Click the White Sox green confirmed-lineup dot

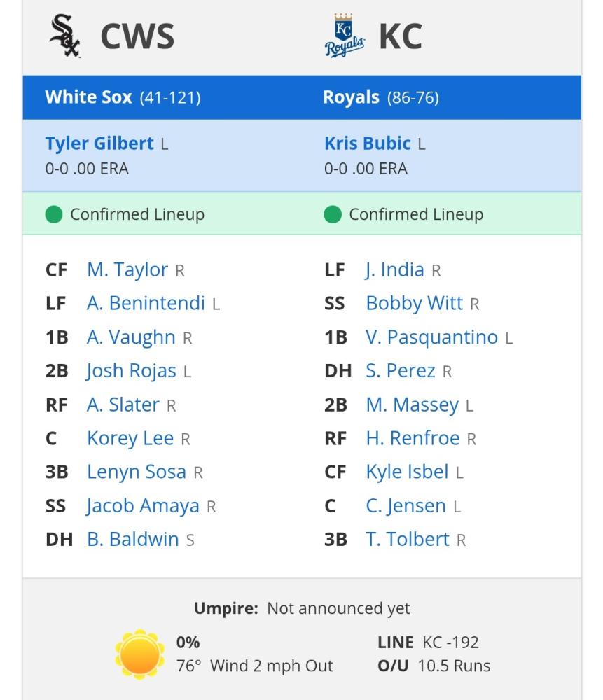pos(54,214)
